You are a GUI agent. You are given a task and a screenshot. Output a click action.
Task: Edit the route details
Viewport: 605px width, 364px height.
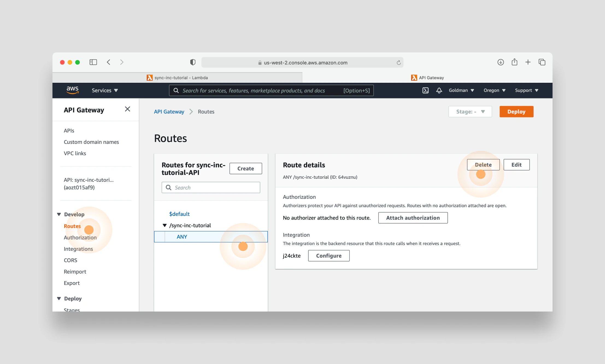(x=516, y=165)
